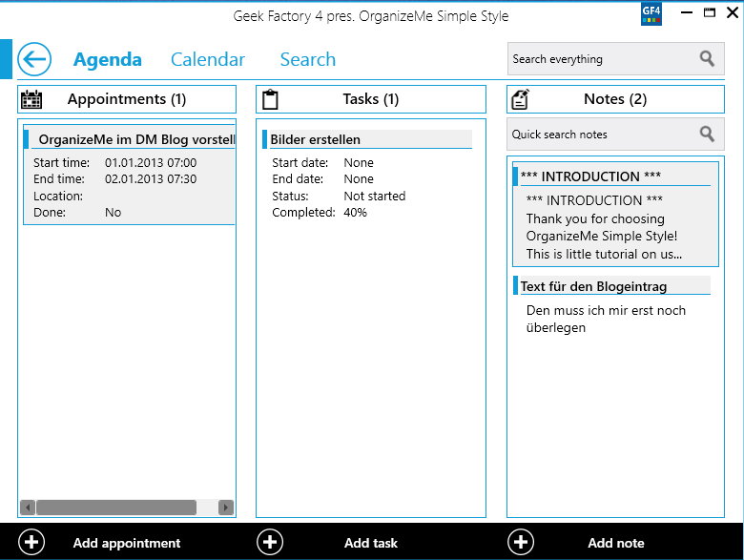This screenshot has height=560, width=744.
Task: Click magnifier icon in Search everything box
Action: [707, 59]
